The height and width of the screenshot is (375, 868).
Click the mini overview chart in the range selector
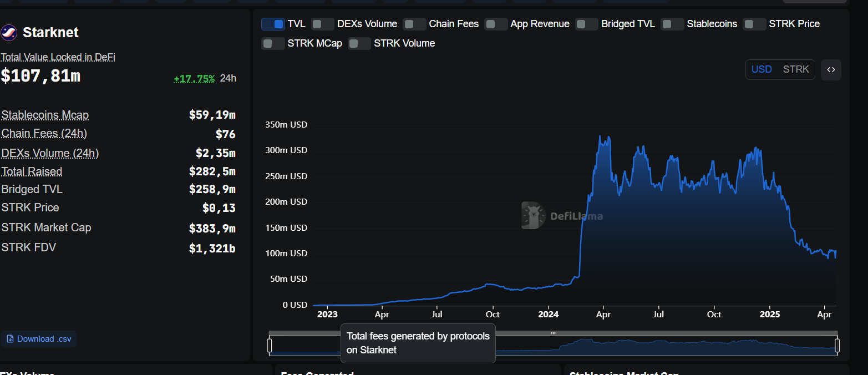553,346
